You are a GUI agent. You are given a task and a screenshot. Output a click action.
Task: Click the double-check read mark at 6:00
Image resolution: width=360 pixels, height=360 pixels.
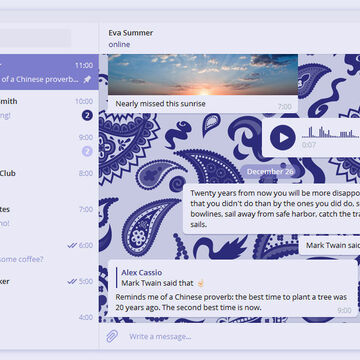tap(72, 245)
